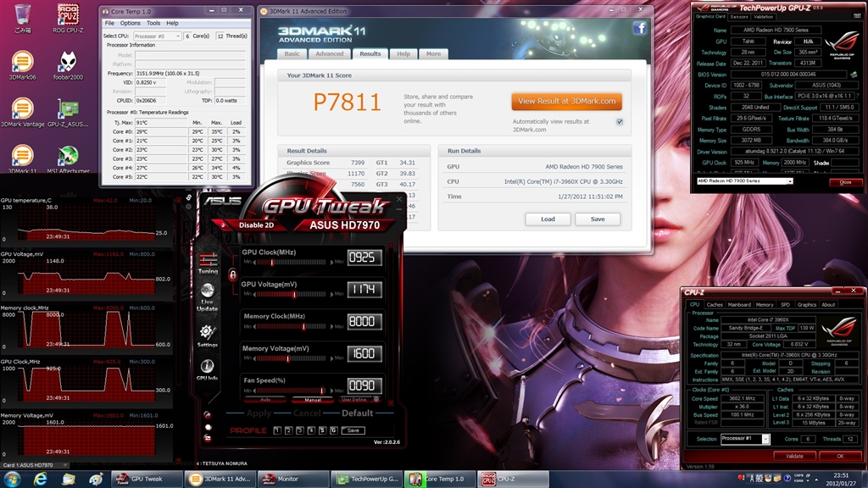Launch Internet Explorer from the taskbar

coord(41,479)
